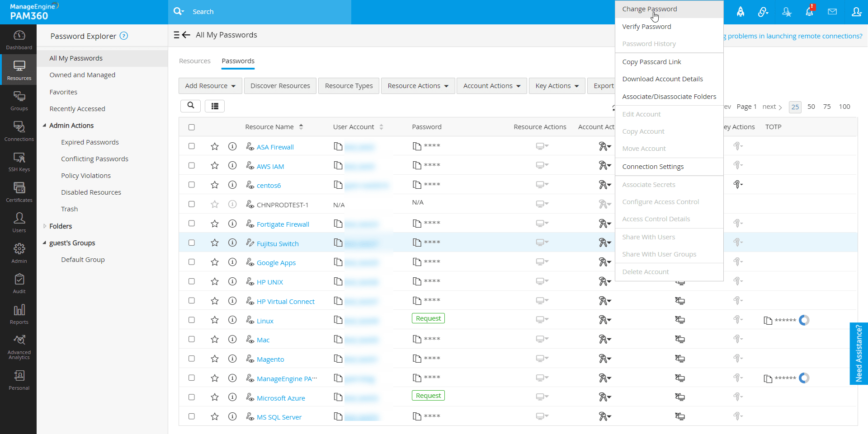Viewport: 868px width, 434px height.
Task: Click the Linux TOTP countdown indicator
Action: (x=804, y=320)
